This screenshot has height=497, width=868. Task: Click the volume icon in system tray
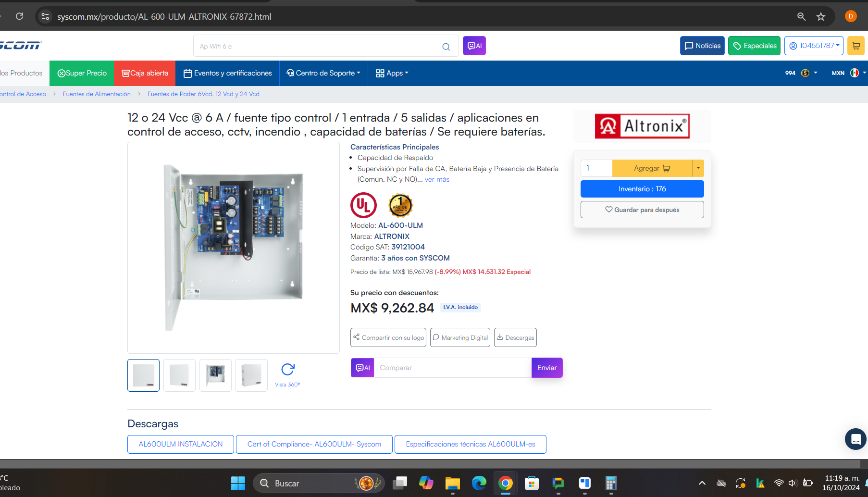tap(793, 483)
